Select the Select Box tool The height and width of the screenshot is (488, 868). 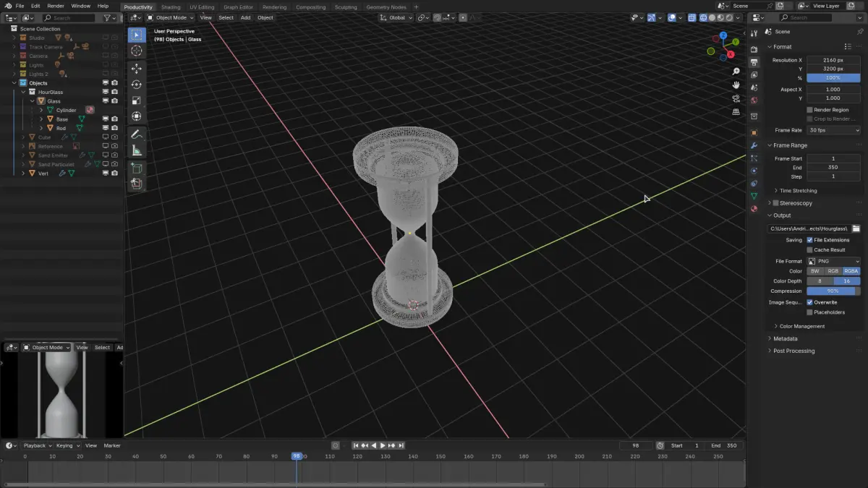[x=137, y=35]
